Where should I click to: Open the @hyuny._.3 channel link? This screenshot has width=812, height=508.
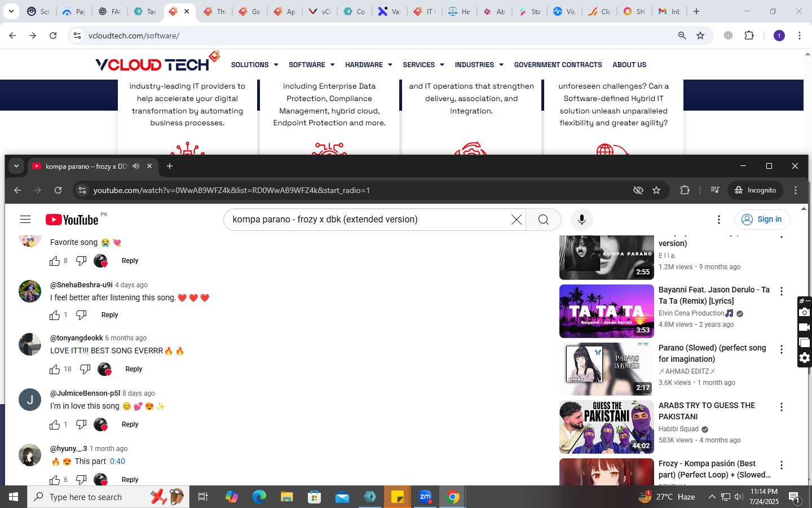[68, 449]
